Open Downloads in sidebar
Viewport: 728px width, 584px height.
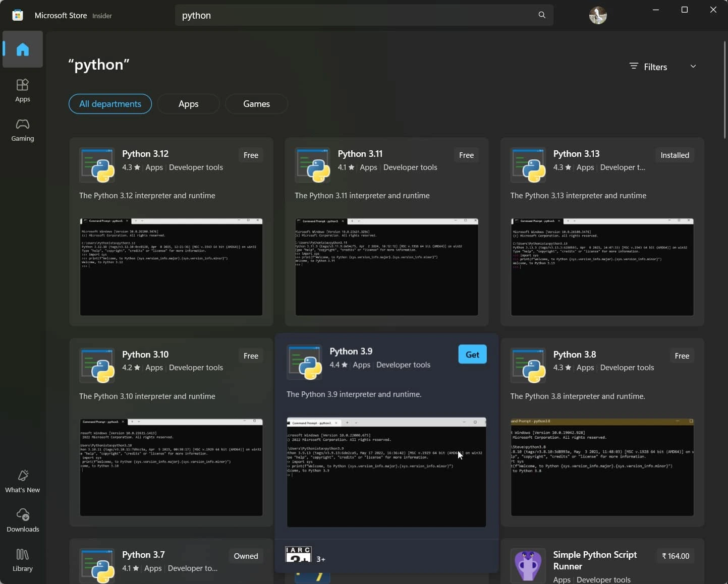pos(23,520)
